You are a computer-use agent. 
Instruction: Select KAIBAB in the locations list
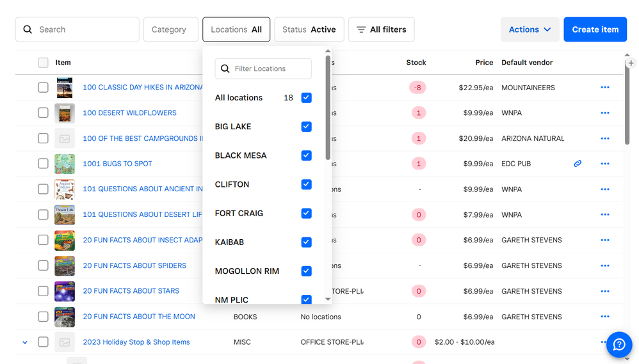tap(306, 242)
